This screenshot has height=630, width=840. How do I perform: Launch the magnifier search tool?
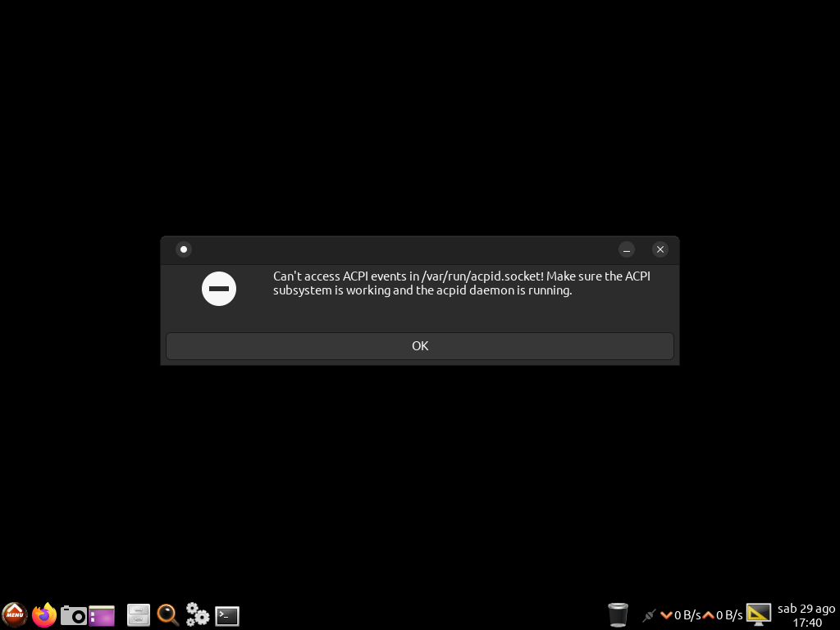167,615
